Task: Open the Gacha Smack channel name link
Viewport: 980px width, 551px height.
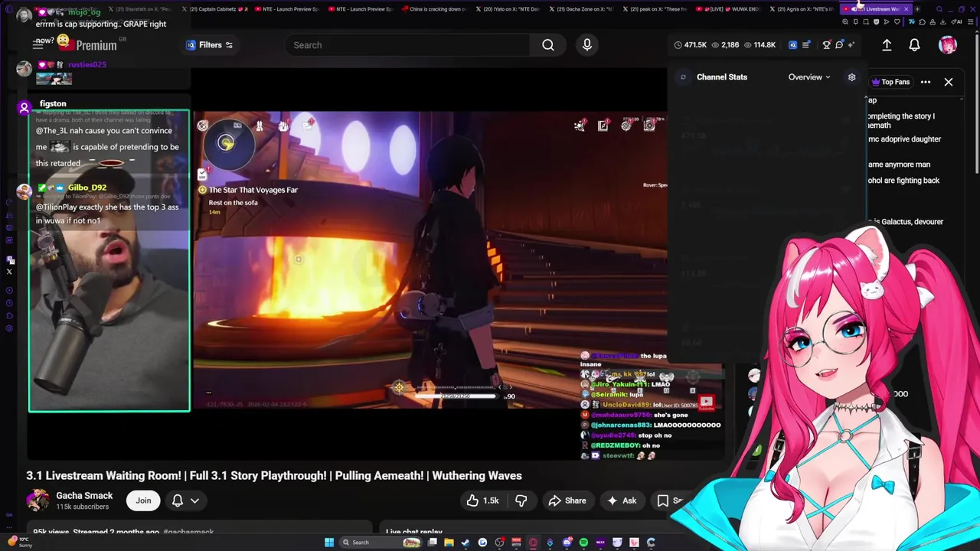Action: (x=84, y=496)
